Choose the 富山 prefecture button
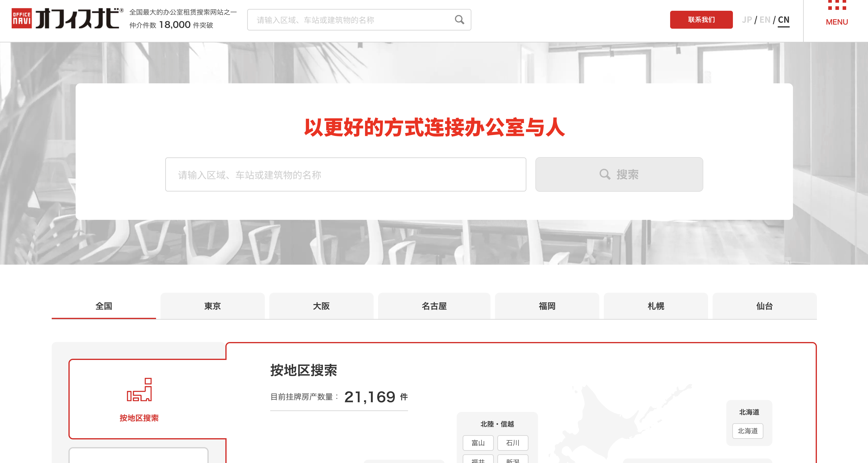The width and height of the screenshot is (868, 463). (478, 443)
